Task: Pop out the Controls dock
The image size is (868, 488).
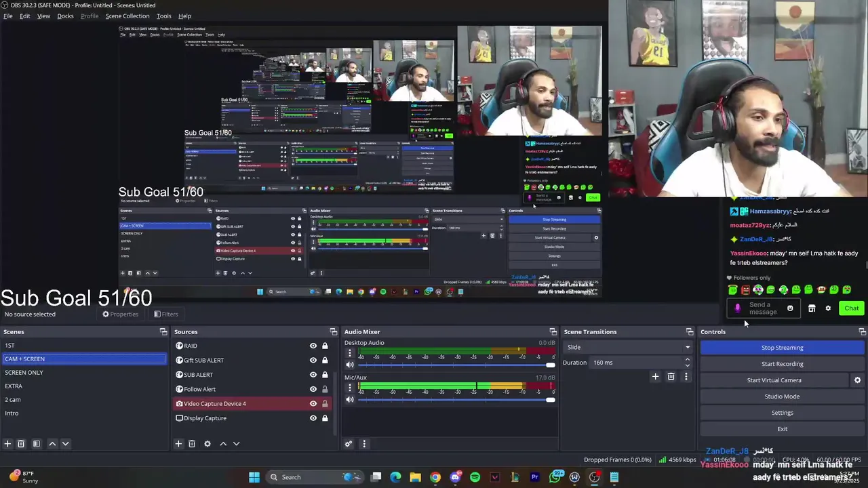Action: coord(862,331)
